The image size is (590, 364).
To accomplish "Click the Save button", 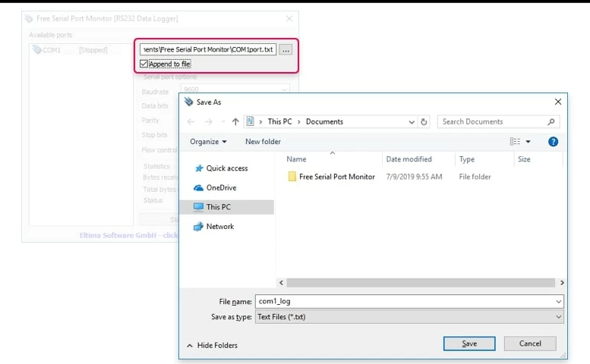I will click(469, 344).
